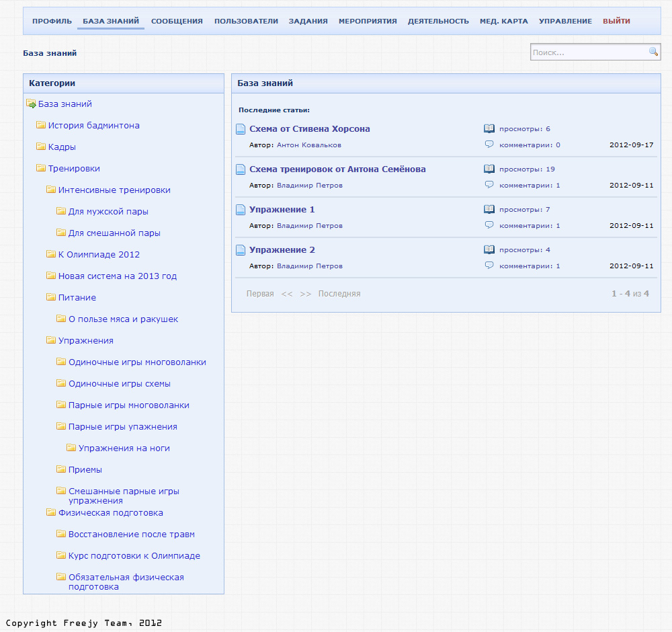
Task: Open Физическая подготовка category
Action: [x=110, y=513]
